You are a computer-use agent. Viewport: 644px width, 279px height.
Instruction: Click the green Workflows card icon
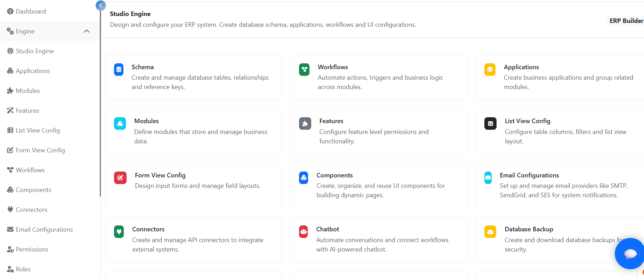pos(304,70)
